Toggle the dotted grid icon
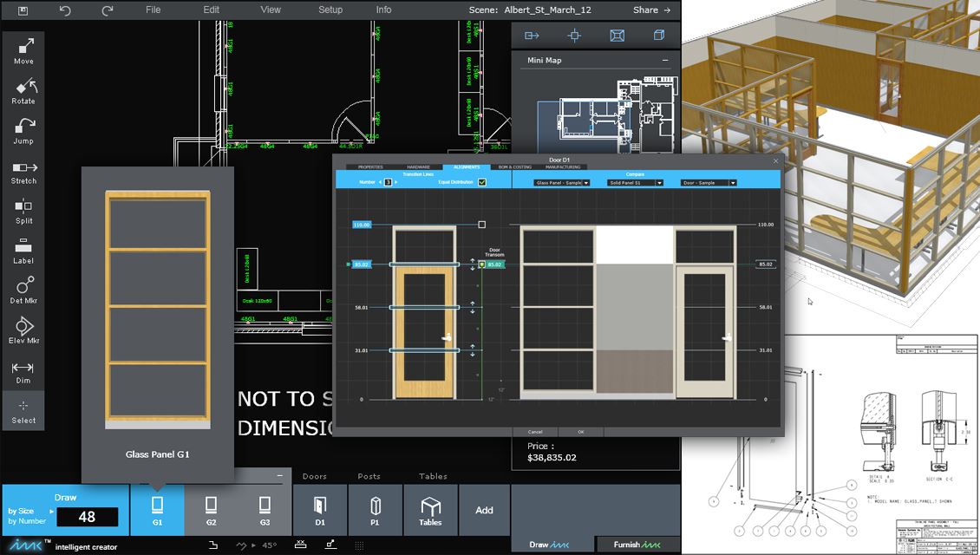Viewport: 980px width, 555px height. pos(359,545)
